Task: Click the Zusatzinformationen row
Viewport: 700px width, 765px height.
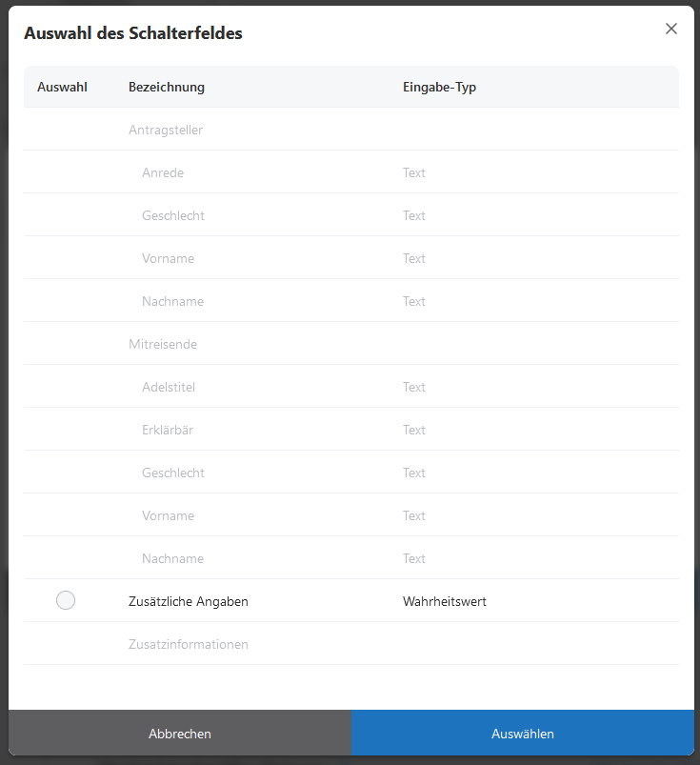Action: click(189, 644)
